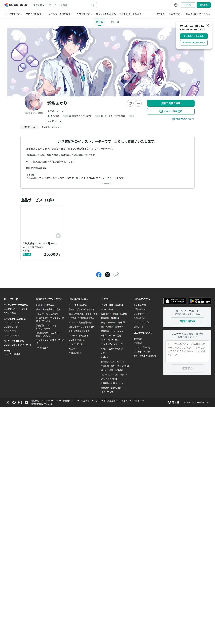Expand profile text with もっと見る
The height and width of the screenshot is (644, 215).
(107, 184)
